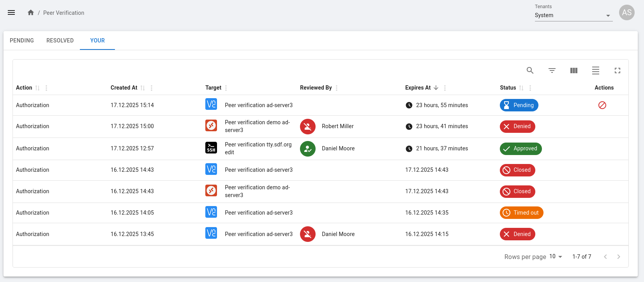Screen dimensions: 644x282
Task: Expand Rows per page dropdown
Action: [x=556, y=257]
